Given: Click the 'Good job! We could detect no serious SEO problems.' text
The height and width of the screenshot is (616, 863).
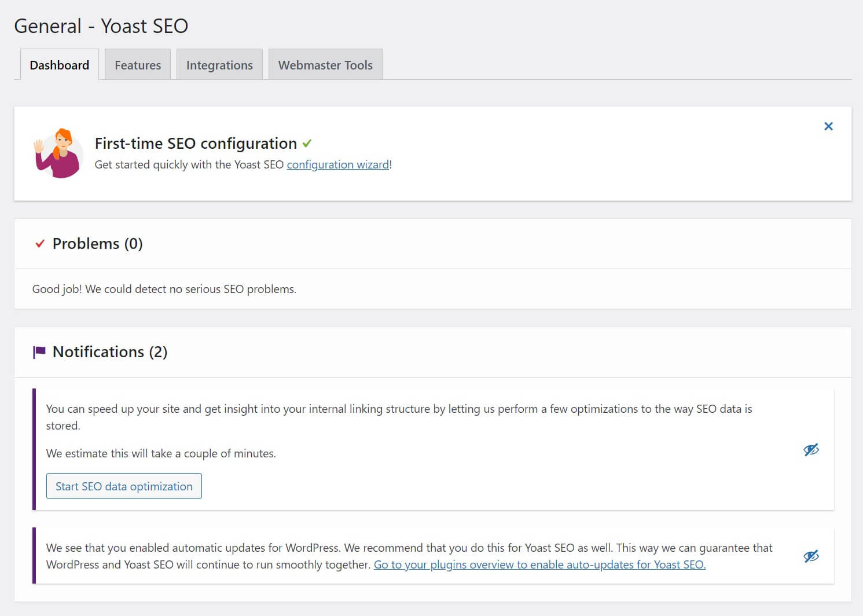Looking at the screenshot, I should coord(164,289).
